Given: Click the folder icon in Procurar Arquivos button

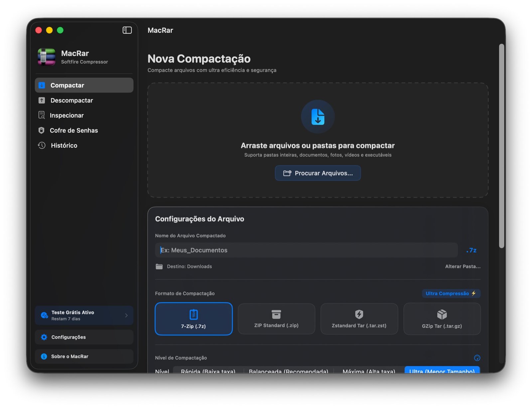Looking at the screenshot, I should (x=287, y=173).
